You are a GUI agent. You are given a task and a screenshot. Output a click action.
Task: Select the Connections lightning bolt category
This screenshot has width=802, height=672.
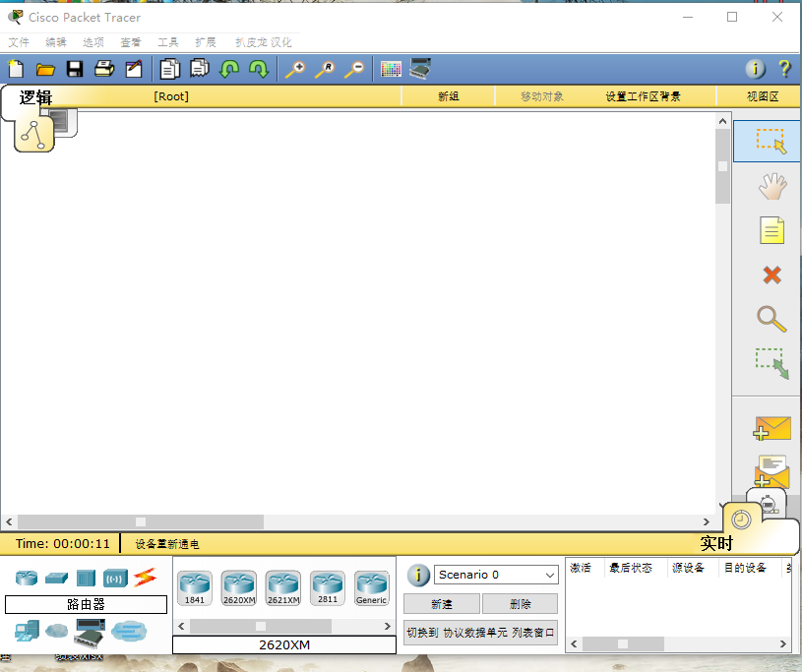pos(146,578)
